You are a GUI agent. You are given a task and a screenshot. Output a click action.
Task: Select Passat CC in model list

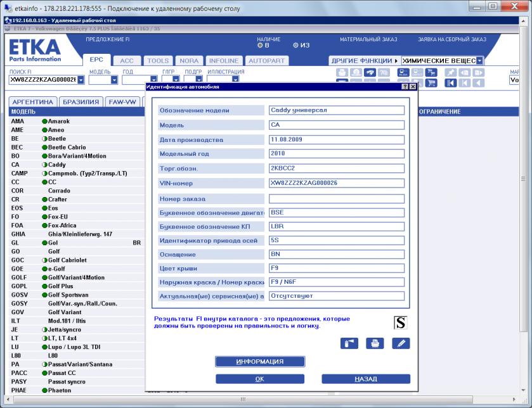pos(76,373)
